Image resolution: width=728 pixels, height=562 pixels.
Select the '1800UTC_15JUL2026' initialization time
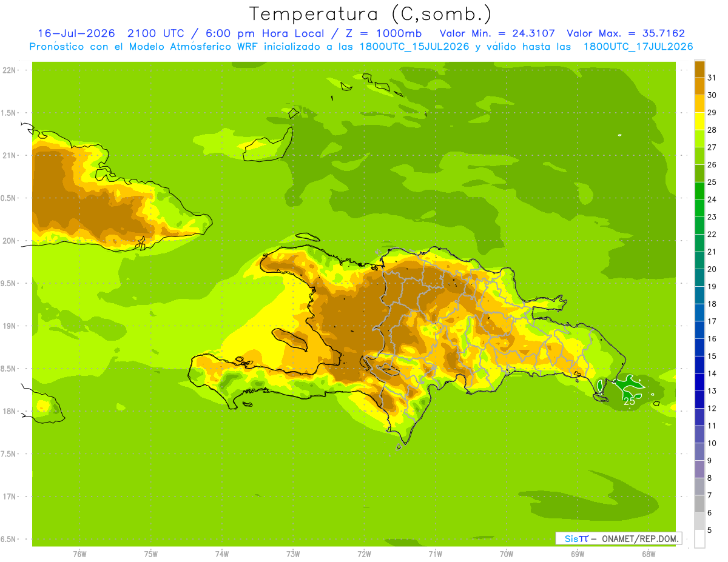(412, 47)
